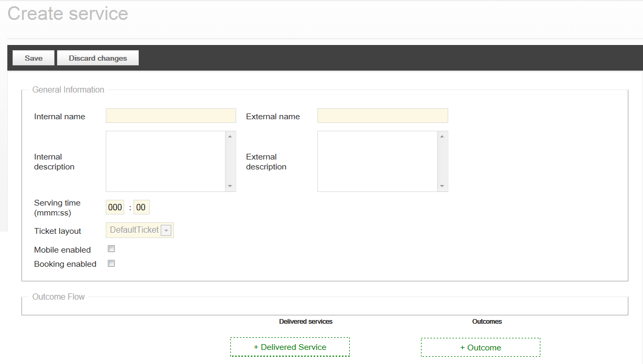Viewport: 643px width, 364px height.
Task: Click inside the Internal description text area
Action: tap(165, 161)
